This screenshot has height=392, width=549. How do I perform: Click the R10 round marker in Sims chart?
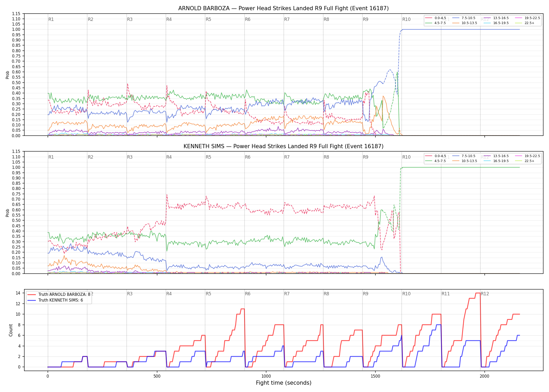click(x=406, y=157)
